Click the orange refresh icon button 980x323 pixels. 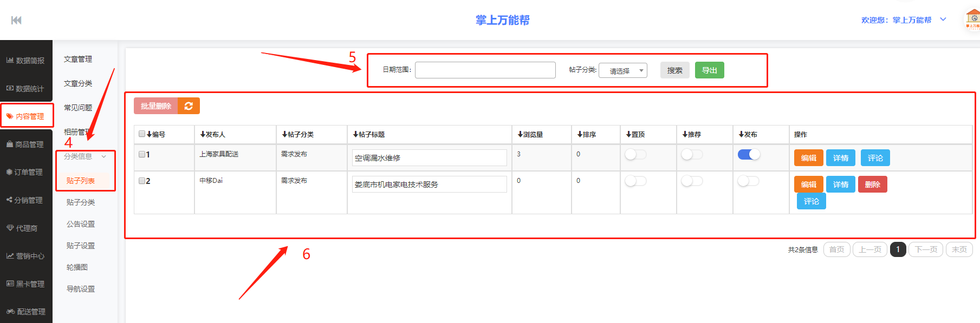point(189,106)
